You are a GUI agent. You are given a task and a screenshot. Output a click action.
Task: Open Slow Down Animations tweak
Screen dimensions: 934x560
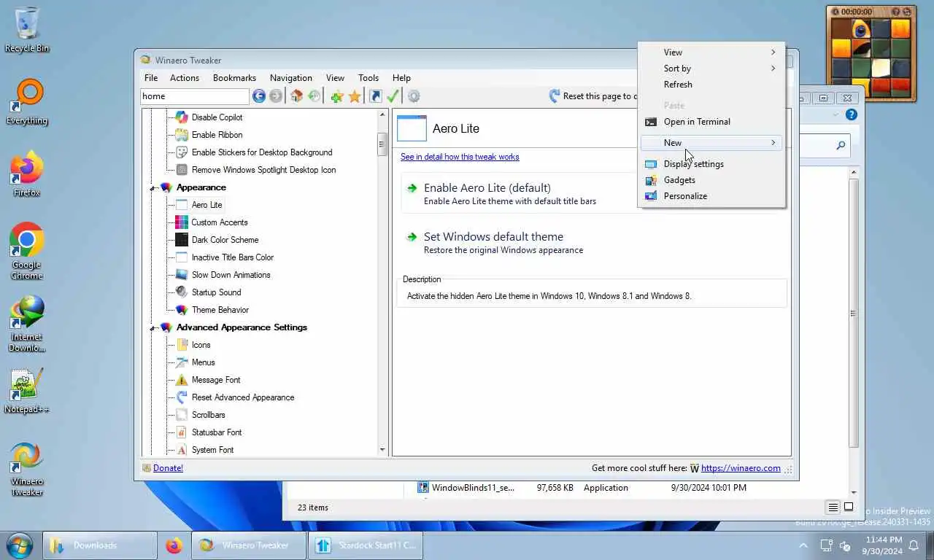[x=223, y=275]
